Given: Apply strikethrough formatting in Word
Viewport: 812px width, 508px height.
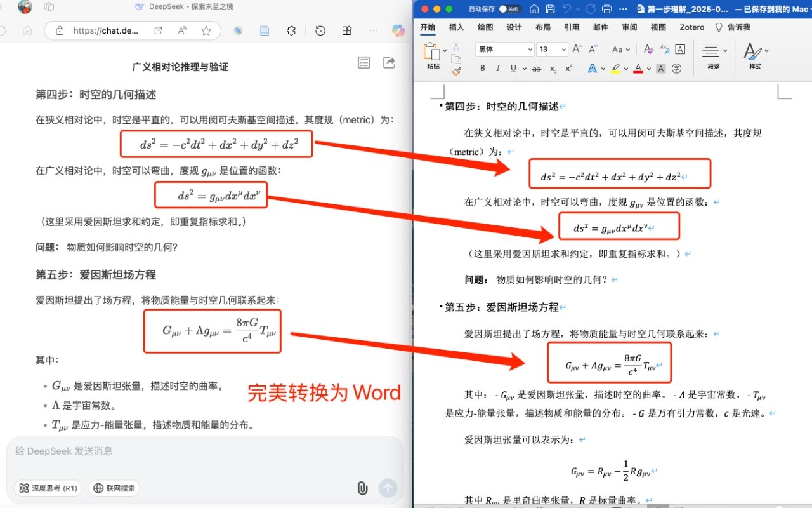Looking at the screenshot, I should tap(537, 69).
